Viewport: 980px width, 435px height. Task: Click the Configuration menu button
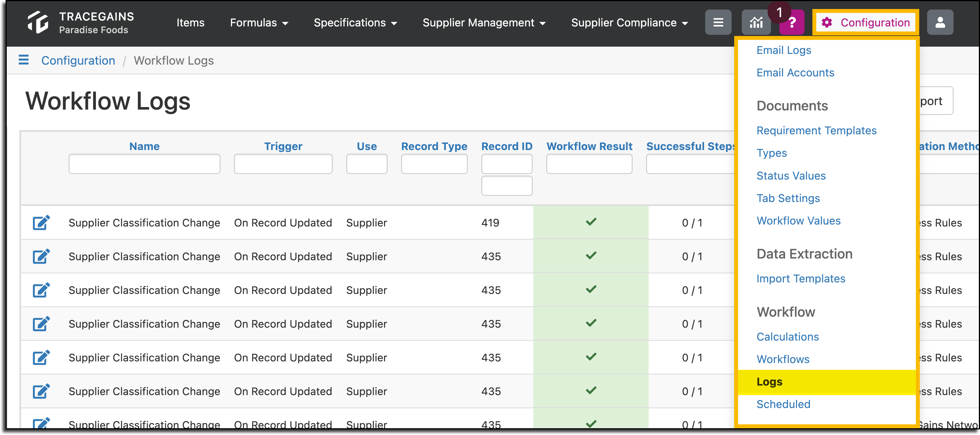(x=866, y=22)
